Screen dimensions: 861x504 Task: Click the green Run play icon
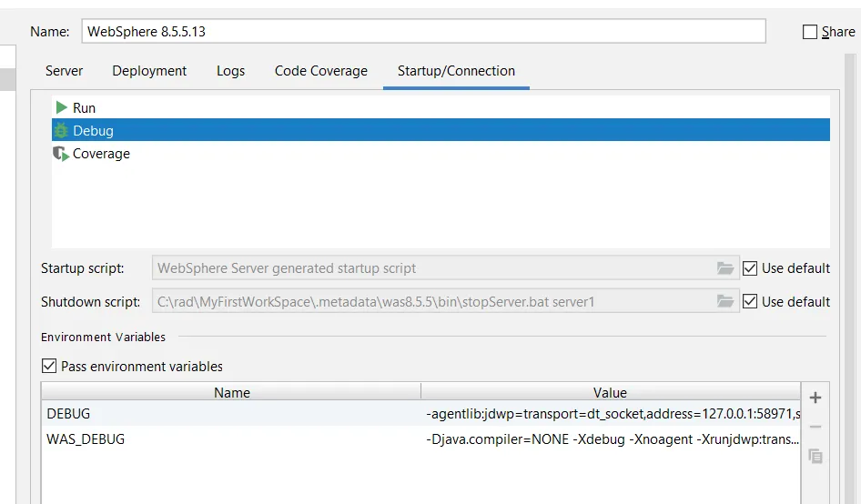pyautogui.click(x=62, y=107)
